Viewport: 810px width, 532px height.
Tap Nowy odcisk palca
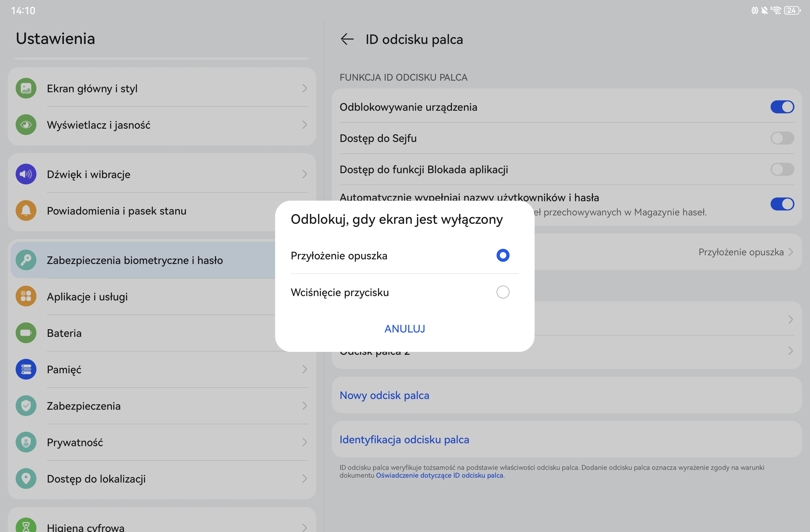384,396
